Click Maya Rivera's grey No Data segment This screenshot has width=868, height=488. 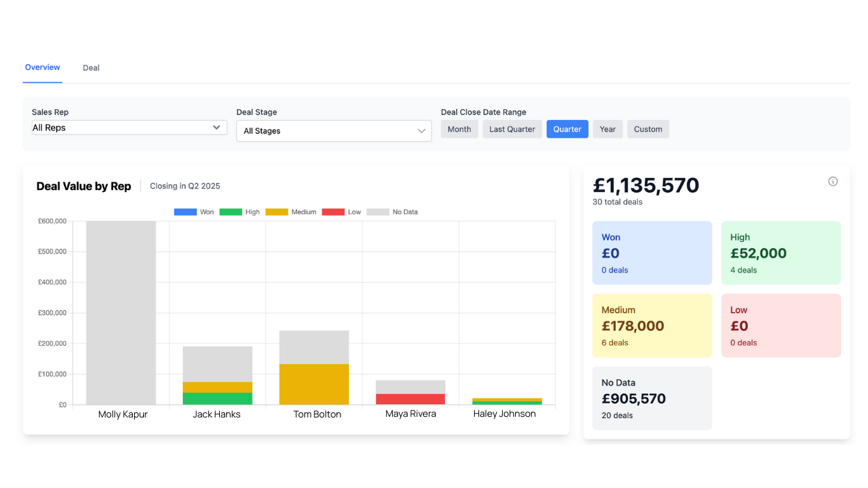410,388
